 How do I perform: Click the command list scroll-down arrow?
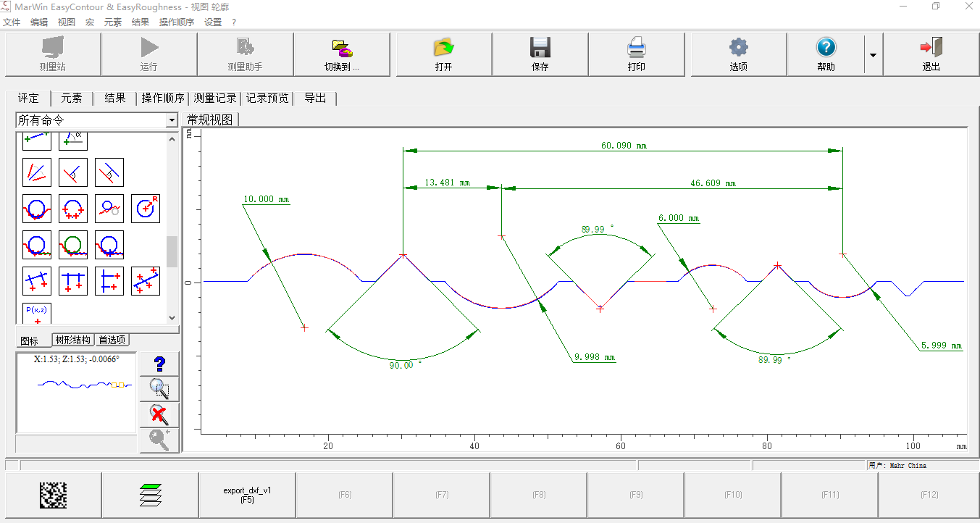172,317
